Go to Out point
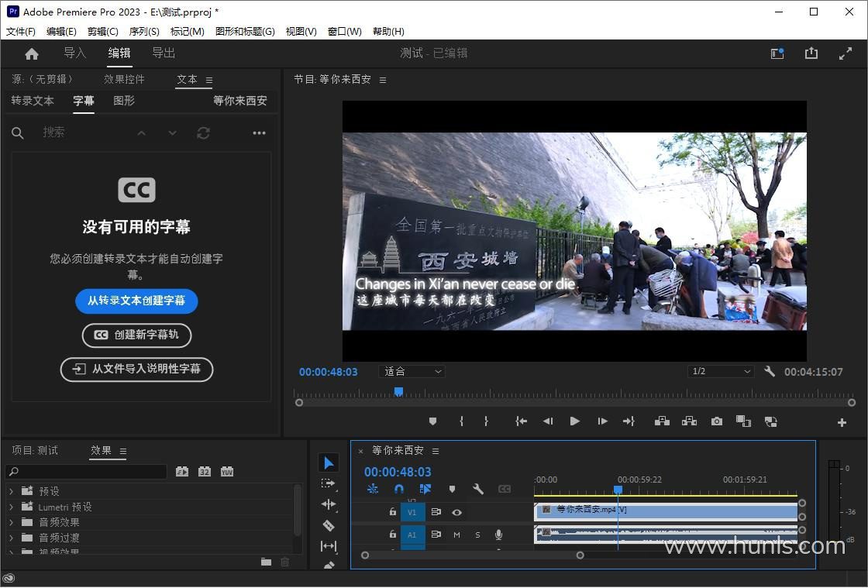The image size is (868, 588). (x=629, y=421)
